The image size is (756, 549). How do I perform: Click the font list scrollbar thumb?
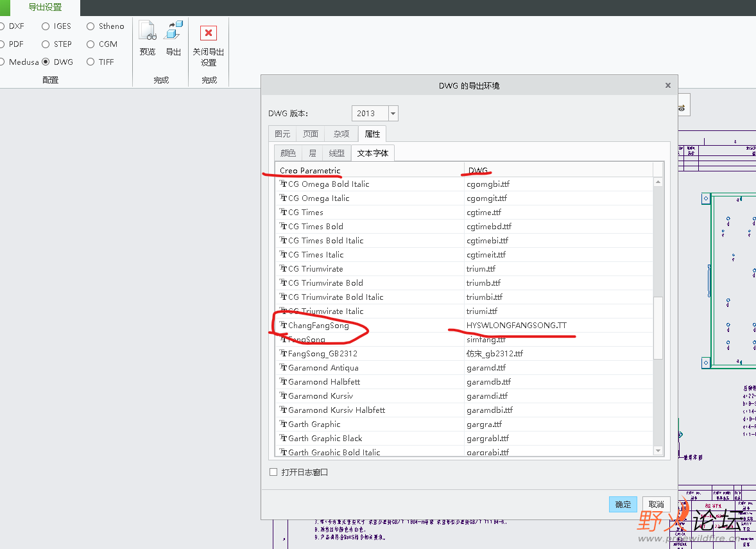tap(658, 328)
